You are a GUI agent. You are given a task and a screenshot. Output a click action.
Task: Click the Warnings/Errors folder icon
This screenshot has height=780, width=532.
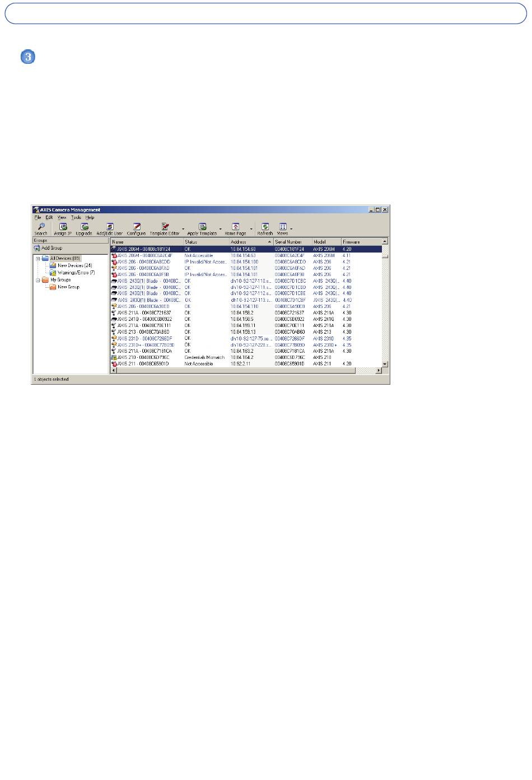[x=53, y=273]
